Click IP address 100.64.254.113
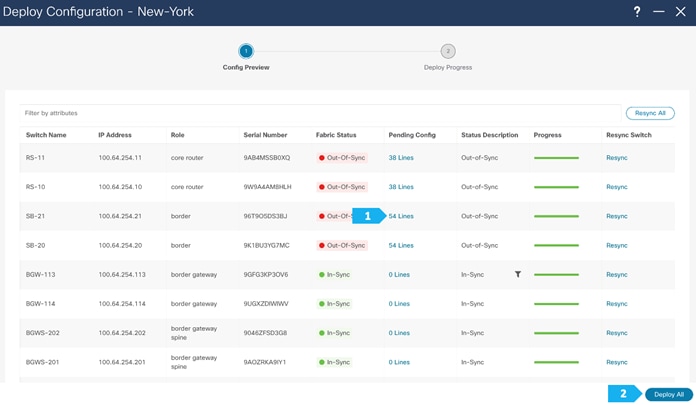This screenshot has height=405, width=696. (122, 274)
